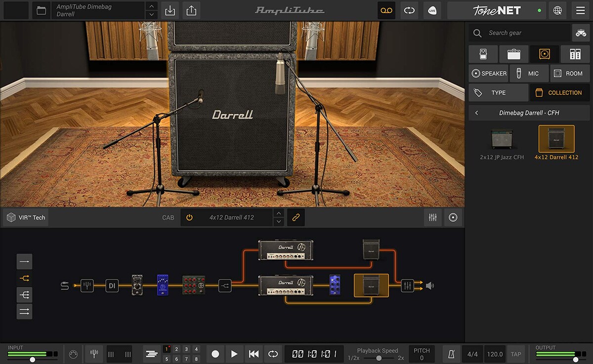Select recorder track 6

(x=176, y=359)
